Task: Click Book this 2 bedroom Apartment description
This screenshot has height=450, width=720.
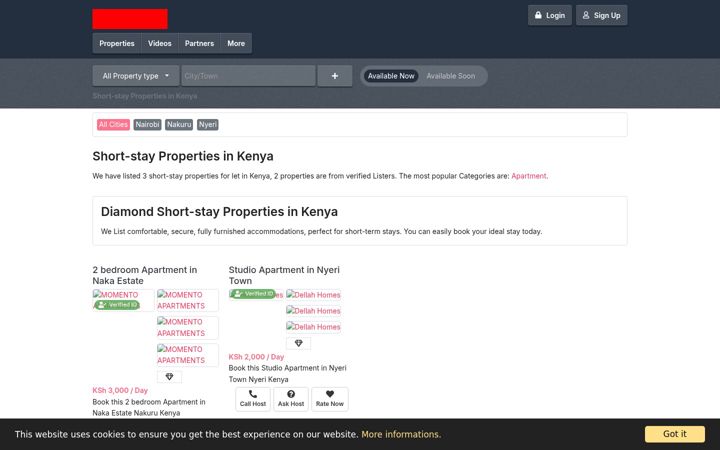Action: pyautogui.click(x=149, y=407)
